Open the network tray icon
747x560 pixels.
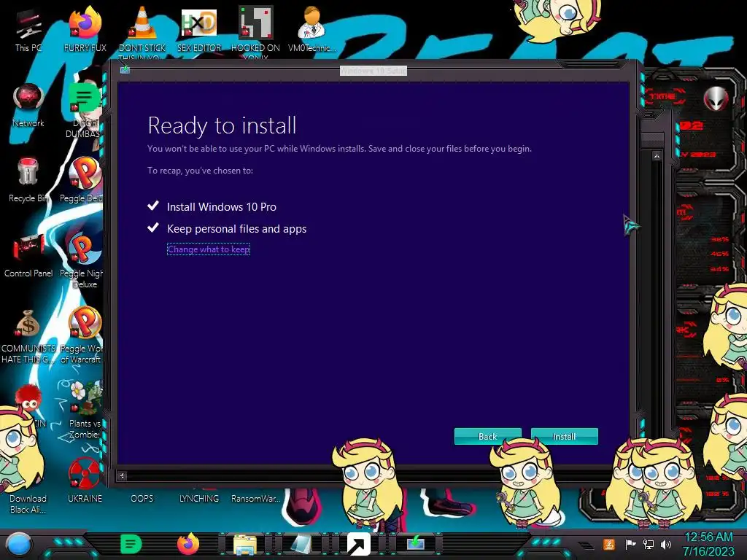[649, 544]
